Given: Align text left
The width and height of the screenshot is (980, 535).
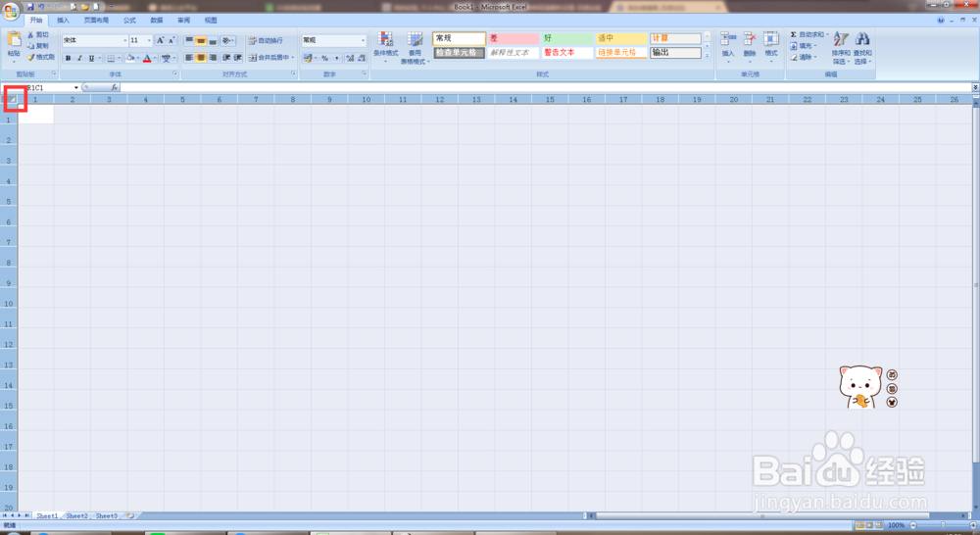Looking at the screenshot, I should 189,58.
